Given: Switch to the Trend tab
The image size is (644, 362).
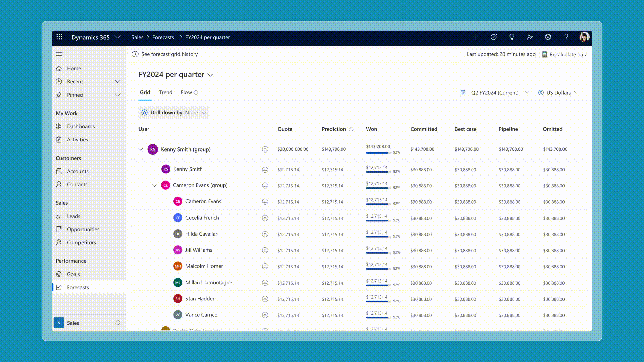Looking at the screenshot, I should 165,92.
